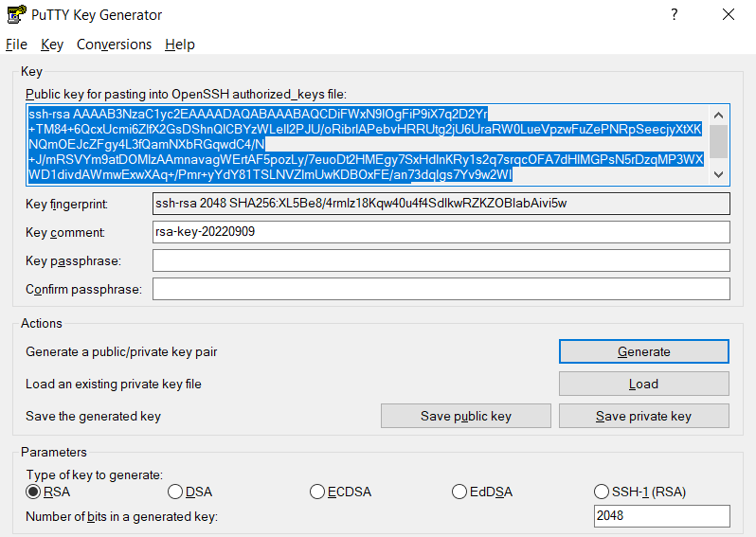Click Save public key button

(x=466, y=416)
